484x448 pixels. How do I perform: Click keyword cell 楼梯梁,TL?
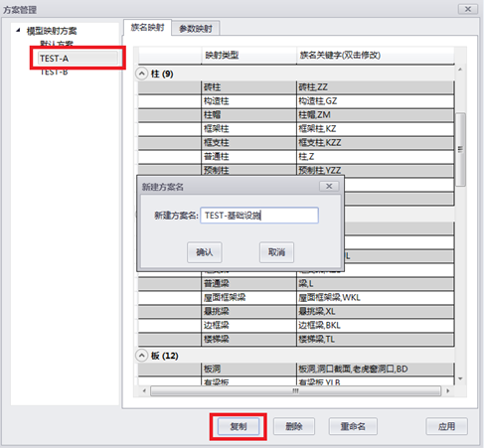click(375, 340)
